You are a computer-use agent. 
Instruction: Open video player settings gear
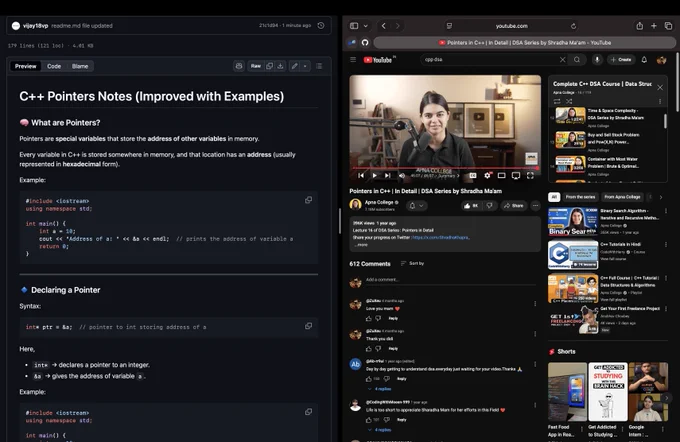(x=487, y=175)
